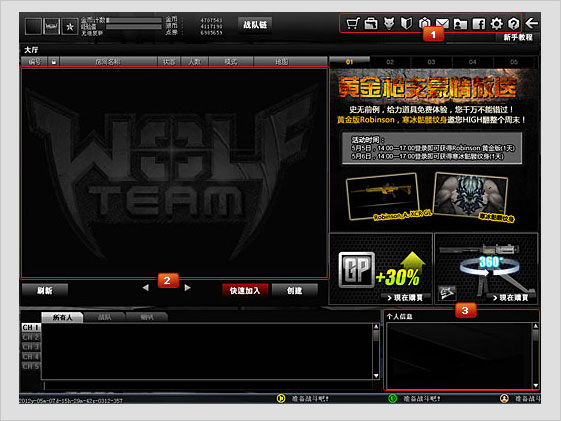Click the help question mark icon
This screenshot has width=561, height=421.
[x=513, y=24]
